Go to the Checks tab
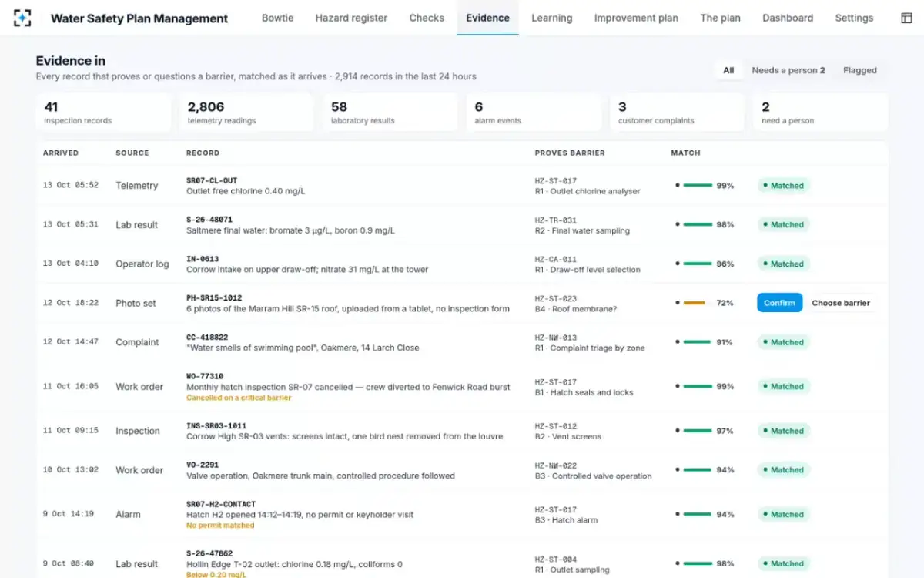Image resolution: width=924 pixels, height=578 pixels. pos(427,18)
